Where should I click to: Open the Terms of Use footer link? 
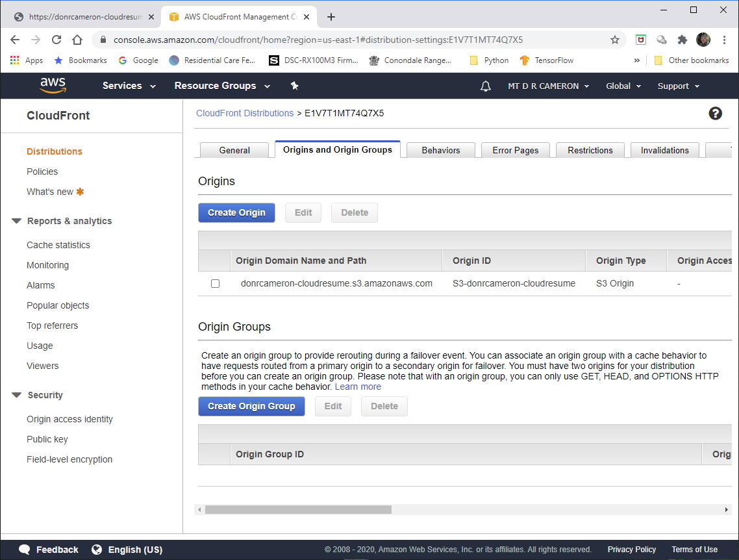(x=694, y=550)
